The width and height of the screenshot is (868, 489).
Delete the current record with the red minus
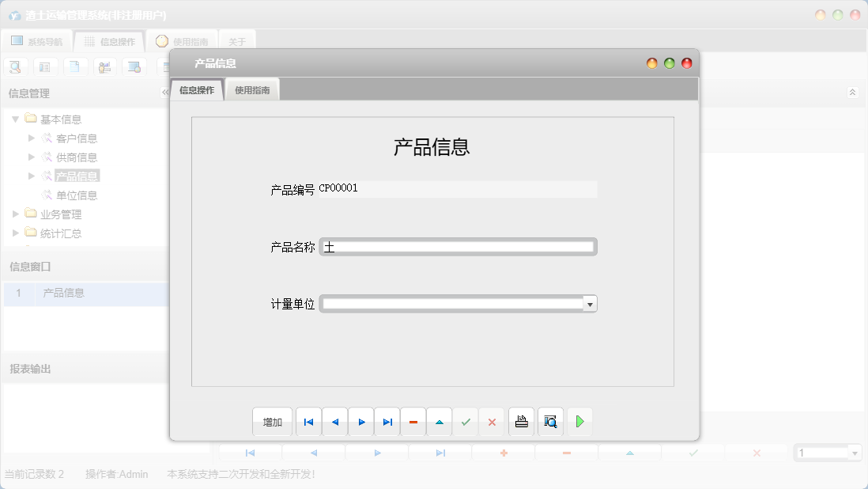(413, 422)
